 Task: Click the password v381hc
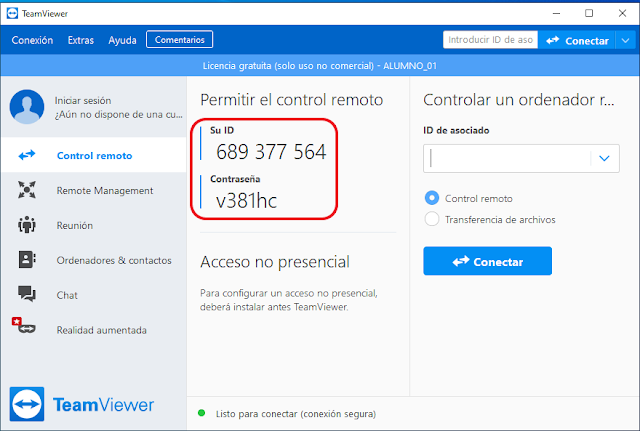click(247, 200)
